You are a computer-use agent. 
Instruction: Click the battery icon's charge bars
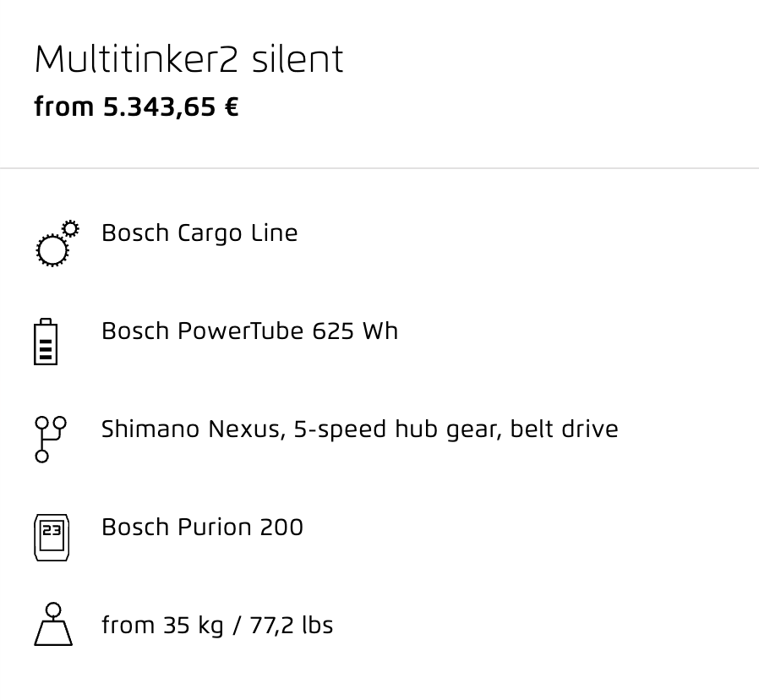[x=46, y=349]
